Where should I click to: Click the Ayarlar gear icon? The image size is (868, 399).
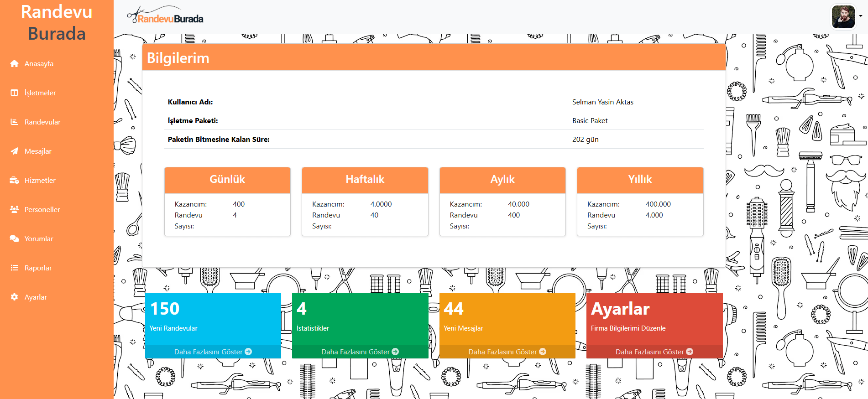(15, 297)
